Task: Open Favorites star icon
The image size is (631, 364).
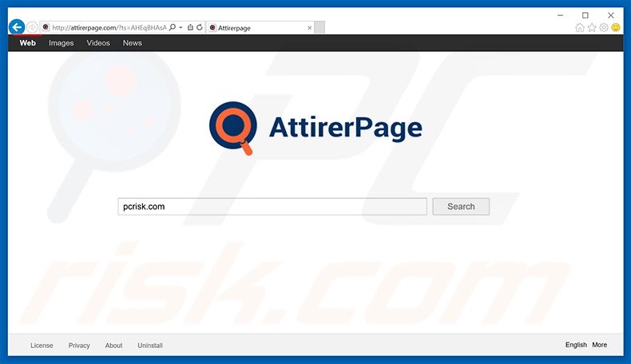Action: [592, 27]
